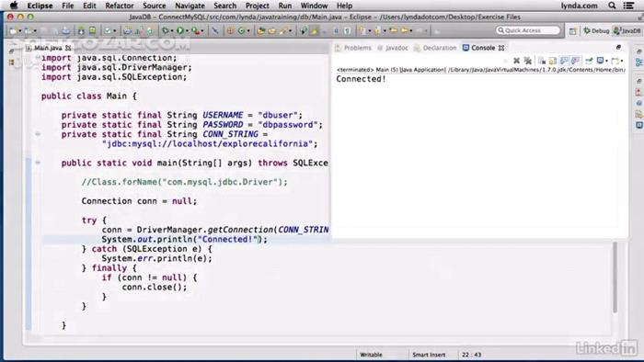Image resolution: width=644 pixels, height=362 pixels.
Task: Click the Open Type toolbar icon
Action: click(260, 30)
